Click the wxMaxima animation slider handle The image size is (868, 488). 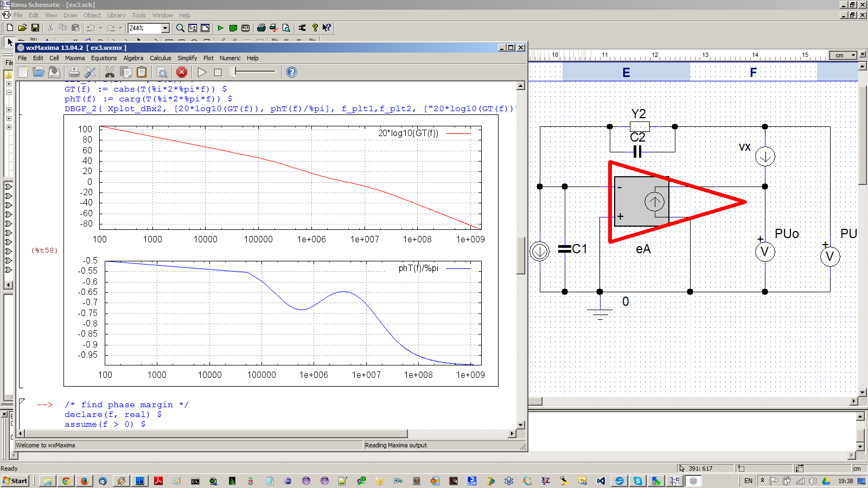tap(233, 72)
